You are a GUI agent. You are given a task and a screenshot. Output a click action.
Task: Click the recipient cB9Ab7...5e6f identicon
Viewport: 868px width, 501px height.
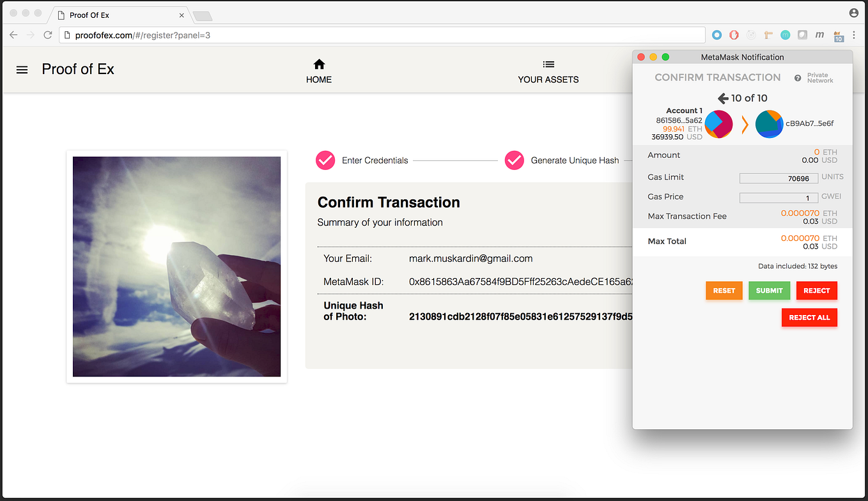pyautogui.click(x=769, y=124)
